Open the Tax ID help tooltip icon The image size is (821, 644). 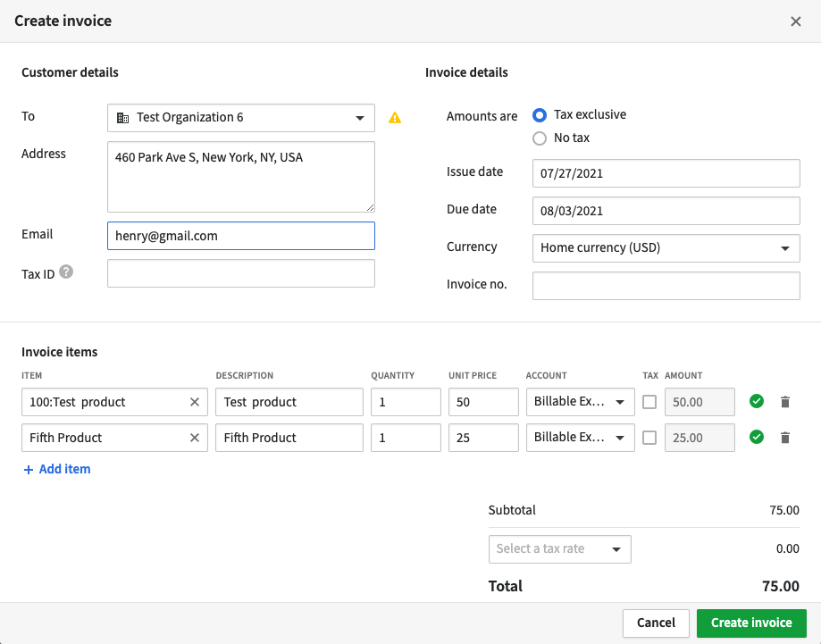click(x=66, y=271)
